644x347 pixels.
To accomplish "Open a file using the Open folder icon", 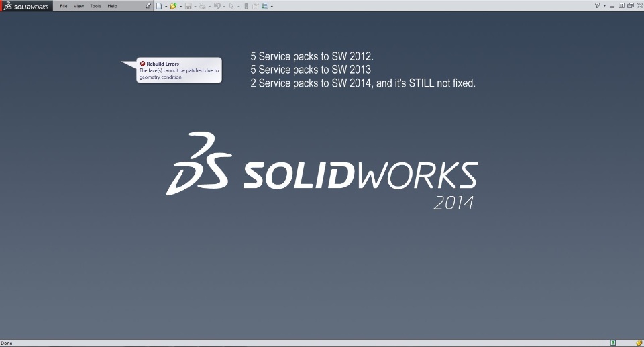I will [173, 6].
